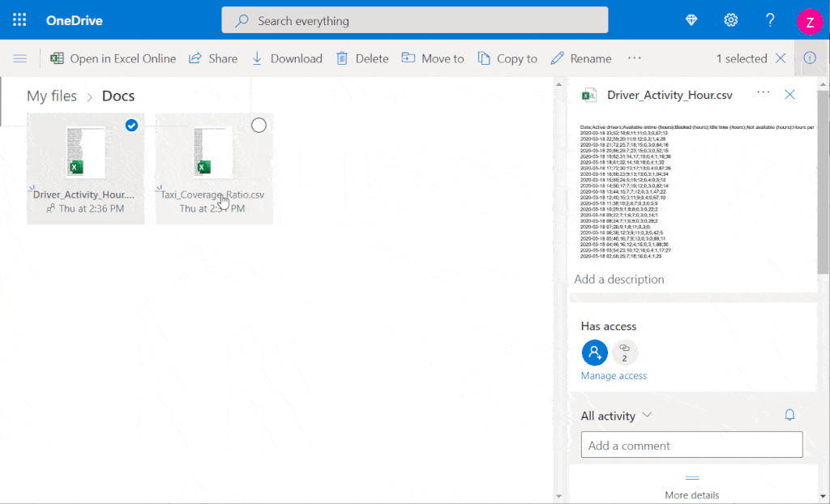830x504 pixels.
Task: Open Manage access link
Action: tap(612, 375)
